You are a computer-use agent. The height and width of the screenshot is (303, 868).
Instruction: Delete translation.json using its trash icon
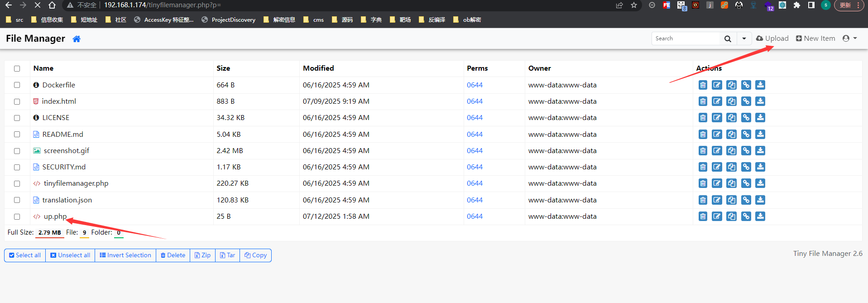coord(703,200)
